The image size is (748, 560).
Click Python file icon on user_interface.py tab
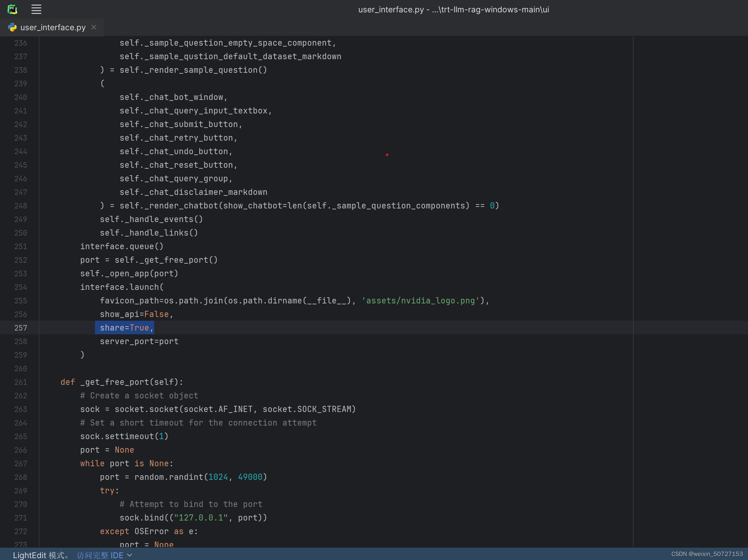tap(13, 27)
